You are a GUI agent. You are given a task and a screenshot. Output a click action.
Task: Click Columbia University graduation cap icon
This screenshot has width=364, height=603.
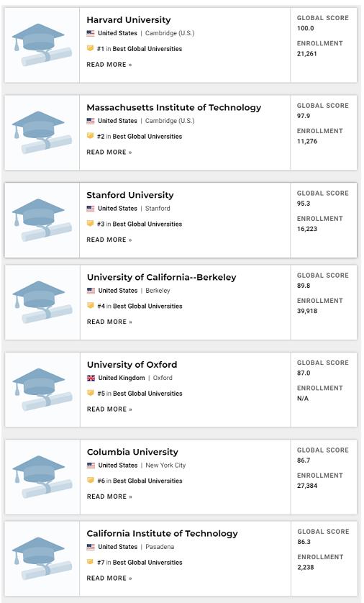[42, 477]
